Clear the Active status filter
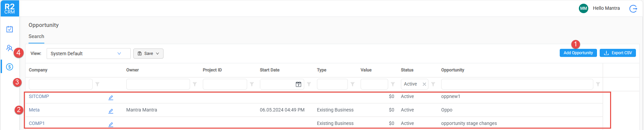The height and width of the screenshot is (130, 644). pyautogui.click(x=424, y=84)
